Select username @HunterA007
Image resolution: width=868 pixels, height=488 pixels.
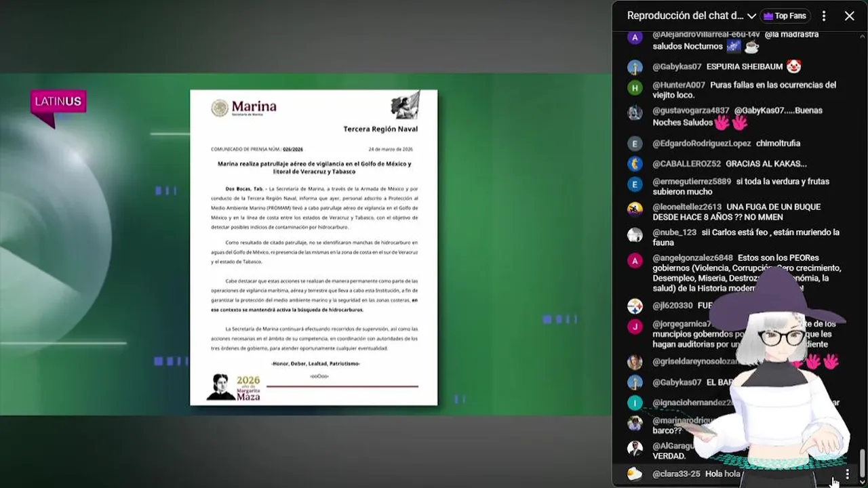point(679,85)
